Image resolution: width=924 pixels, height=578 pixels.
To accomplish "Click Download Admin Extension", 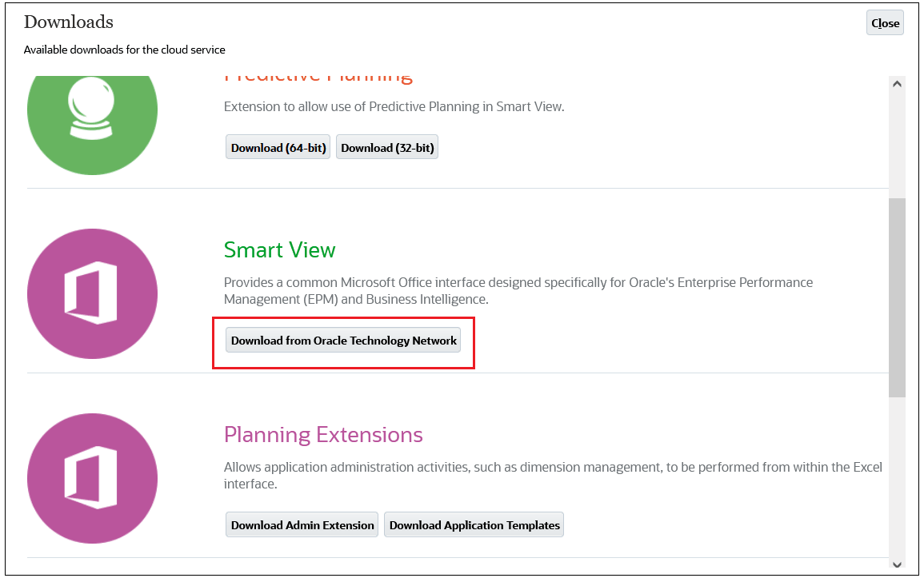I will [x=302, y=524].
